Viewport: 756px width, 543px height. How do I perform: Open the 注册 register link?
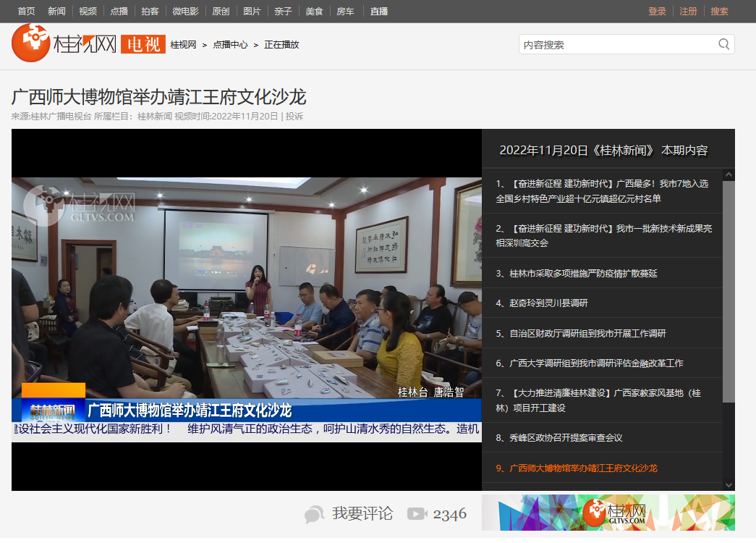click(688, 11)
